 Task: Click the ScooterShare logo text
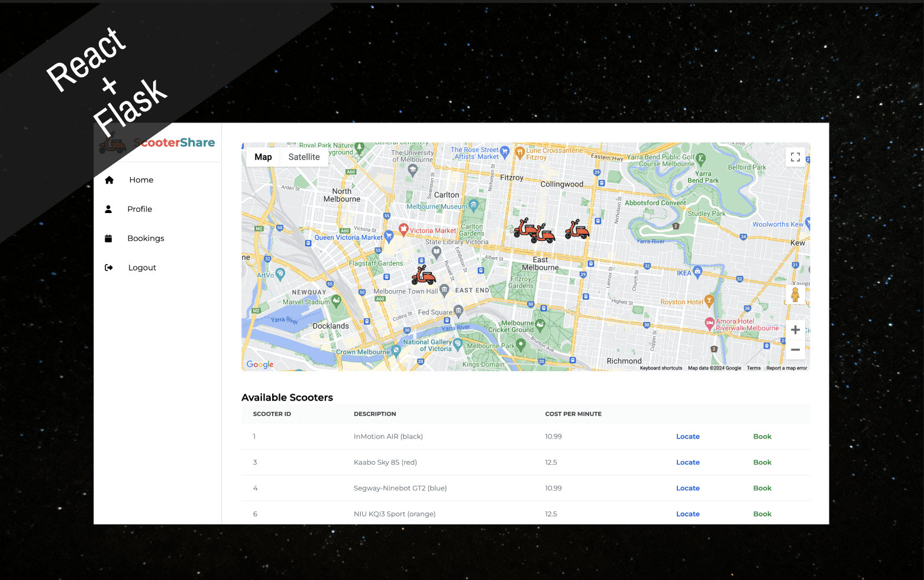tap(174, 143)
